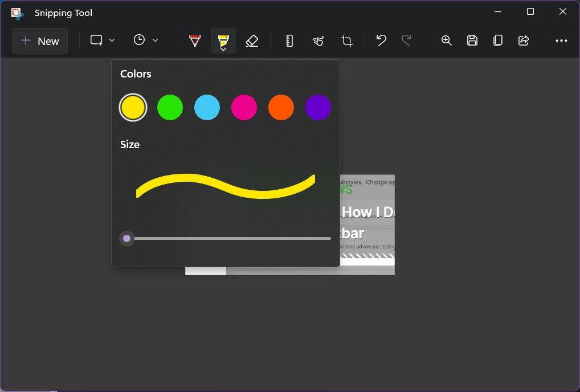Click the highlighter size slider thumb
580x392 pixels.
tap(126, 239)
